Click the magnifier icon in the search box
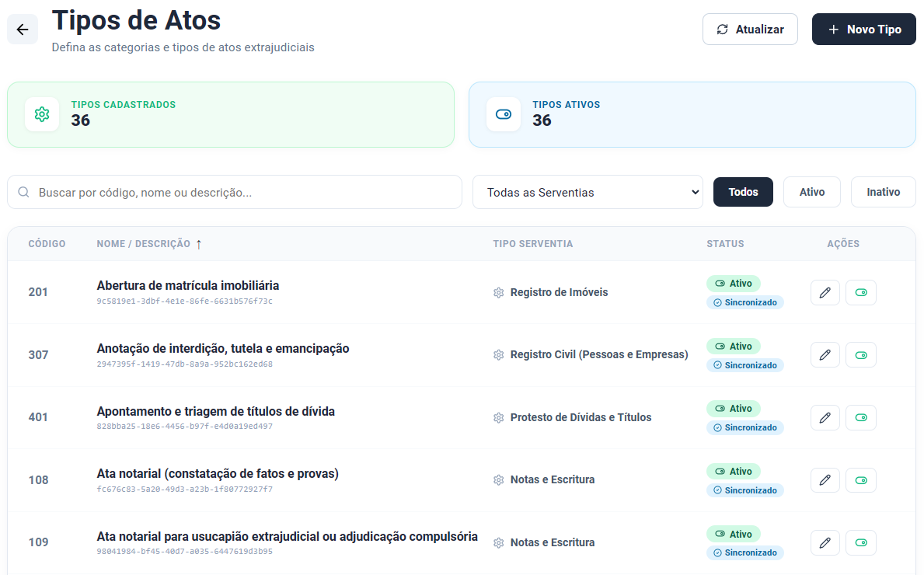 click(x=23, y=192)
